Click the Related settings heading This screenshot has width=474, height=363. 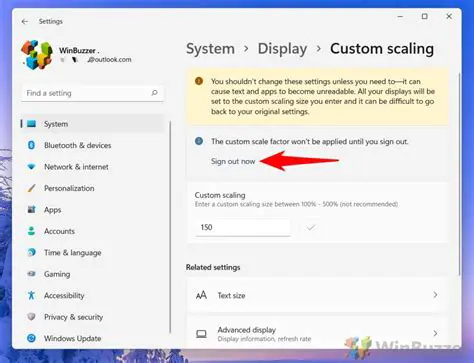point(213,267)
